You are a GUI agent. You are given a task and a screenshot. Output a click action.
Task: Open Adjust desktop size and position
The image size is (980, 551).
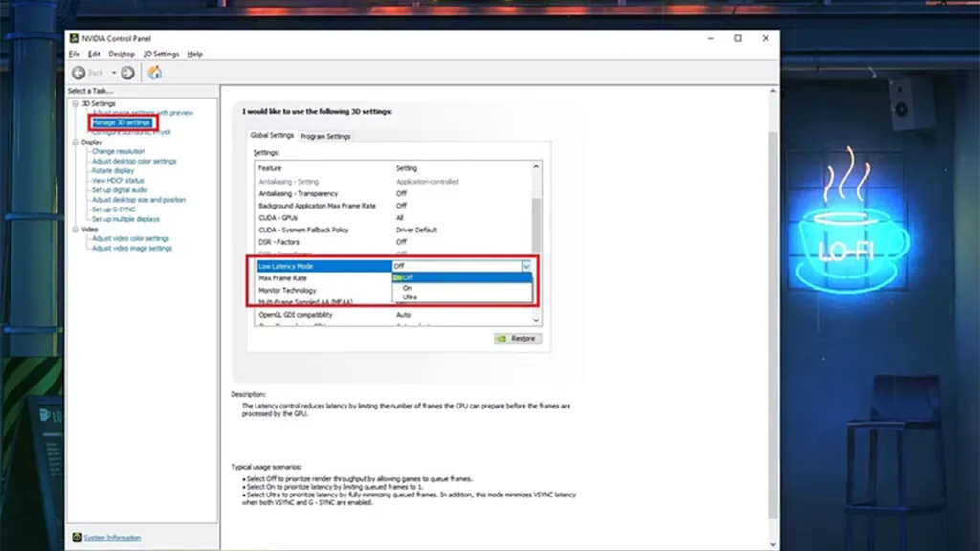pos(138,200)
